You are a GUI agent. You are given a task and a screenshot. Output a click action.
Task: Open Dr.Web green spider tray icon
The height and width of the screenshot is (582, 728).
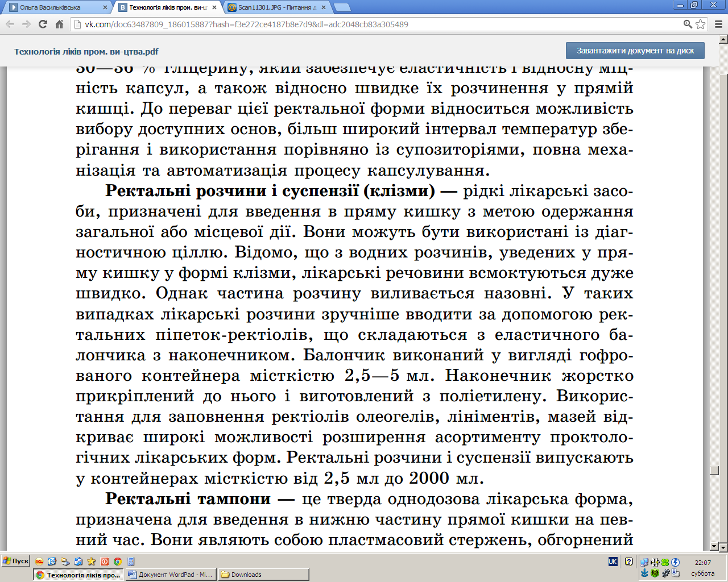[x=655, y=573]
